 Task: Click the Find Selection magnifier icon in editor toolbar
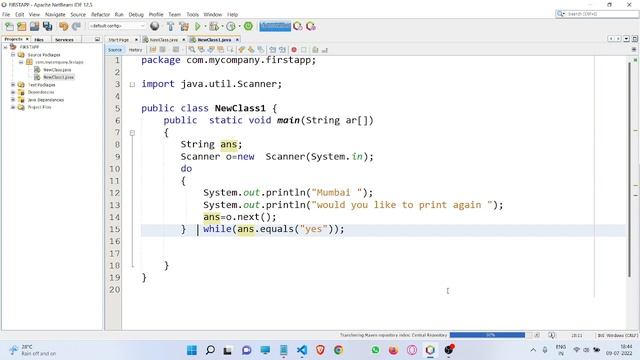point(191,50)
